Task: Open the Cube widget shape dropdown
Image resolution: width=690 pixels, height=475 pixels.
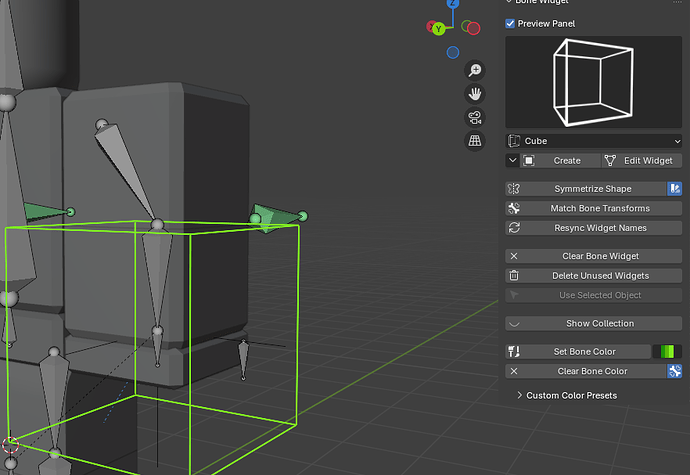Action: point(594,141)
